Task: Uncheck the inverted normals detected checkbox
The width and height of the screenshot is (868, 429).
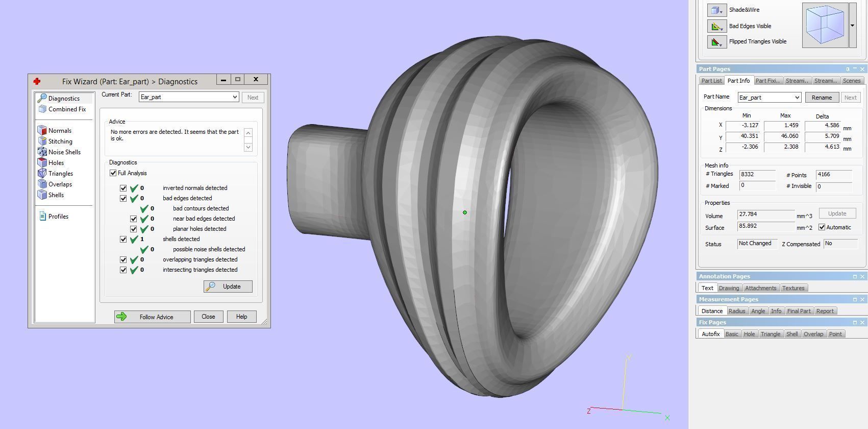Action: (x=123, y=188)
